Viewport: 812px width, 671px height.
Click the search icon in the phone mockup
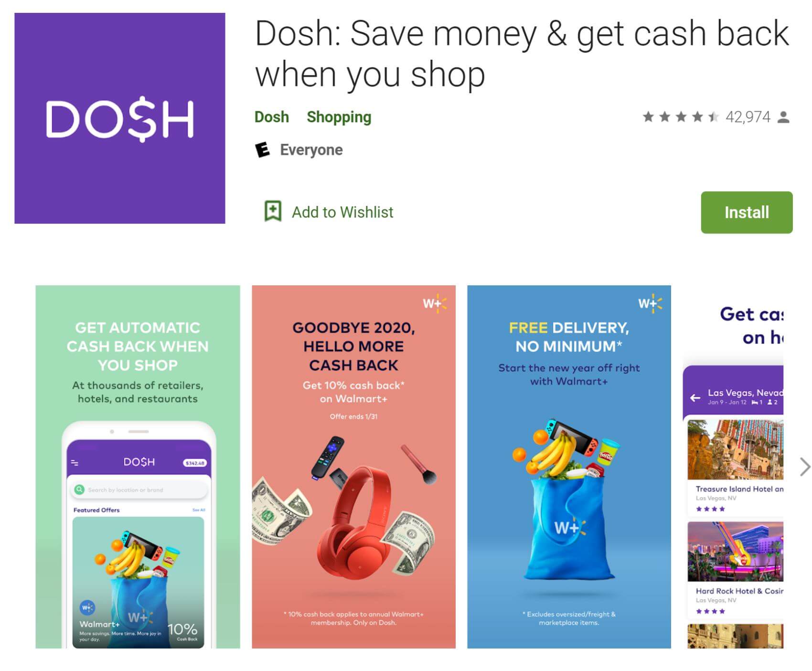click(x=79, y=489)
